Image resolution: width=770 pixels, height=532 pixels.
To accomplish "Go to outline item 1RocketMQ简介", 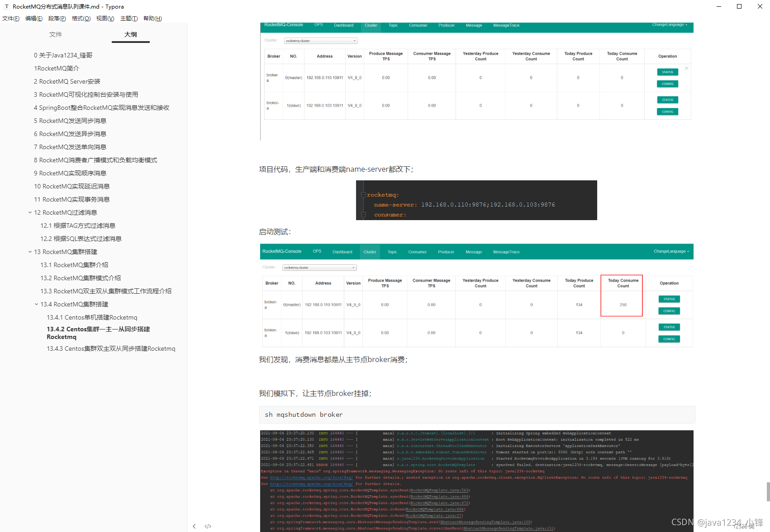I will (x=57, y=68).
